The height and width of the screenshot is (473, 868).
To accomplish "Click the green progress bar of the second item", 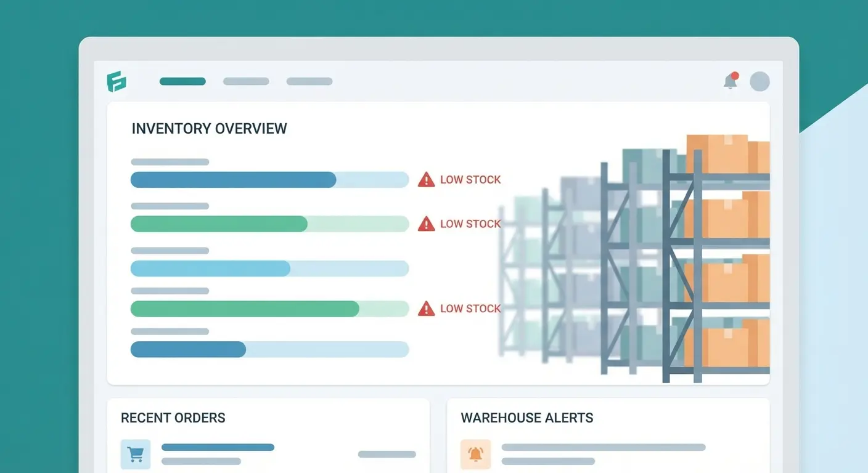I will (x=218, y=224).
